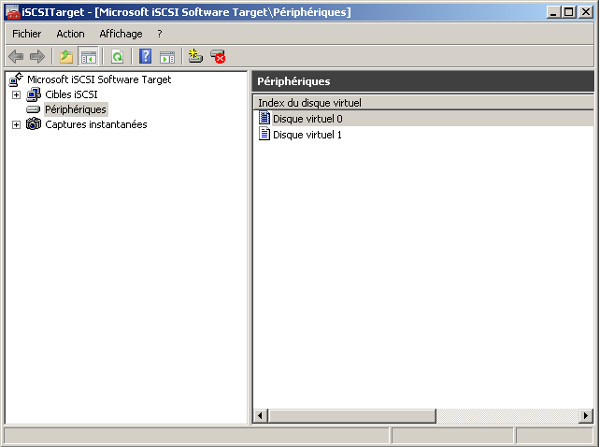
Task: Click the Microsoft iSCSI Software Target root icon
Action: coord(16,80)
